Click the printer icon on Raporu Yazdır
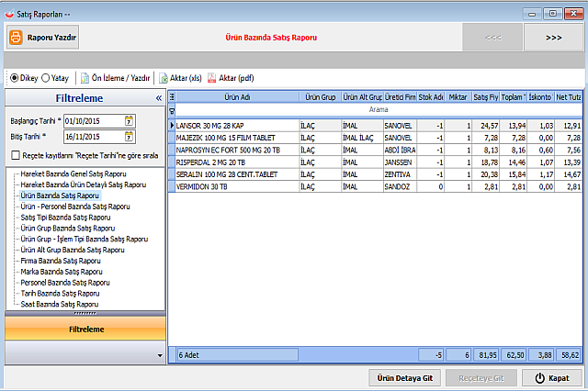Screen dimensions: 588x391 pos(17,38)
